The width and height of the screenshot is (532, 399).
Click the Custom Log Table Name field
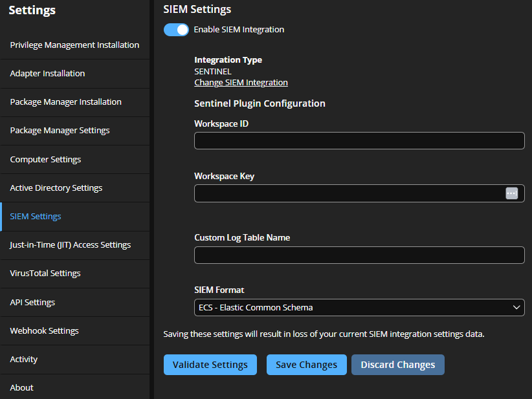tap(359, 255)
